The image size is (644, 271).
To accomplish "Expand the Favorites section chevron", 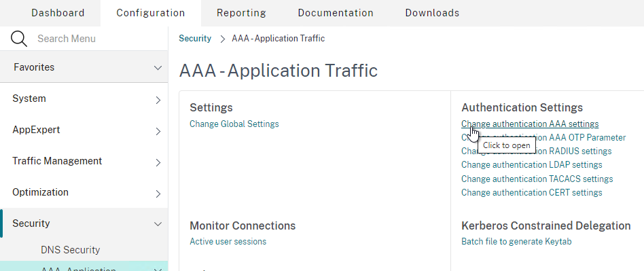I will 158,68.
